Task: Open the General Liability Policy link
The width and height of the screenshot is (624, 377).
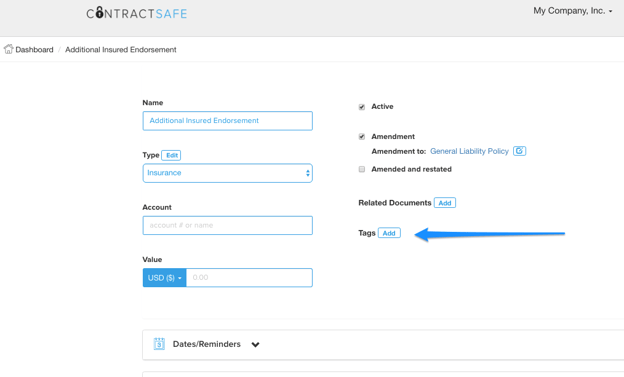Action: click(469, 151)
